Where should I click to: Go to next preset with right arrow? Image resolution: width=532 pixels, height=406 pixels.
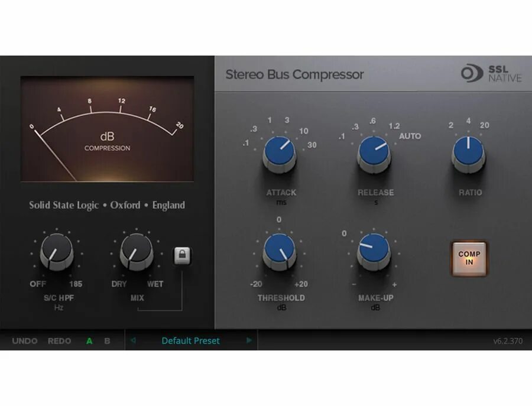[249, 340]
